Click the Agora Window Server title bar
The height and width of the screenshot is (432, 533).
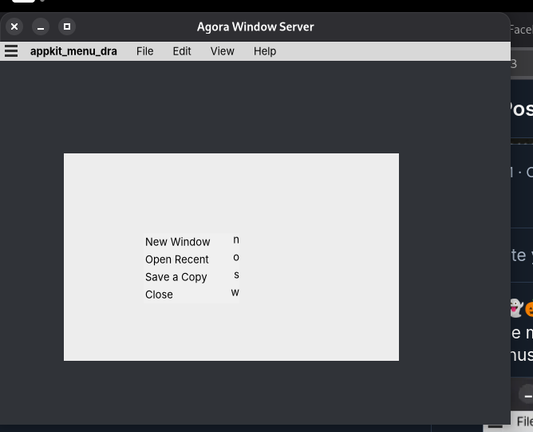pos(255,27)
